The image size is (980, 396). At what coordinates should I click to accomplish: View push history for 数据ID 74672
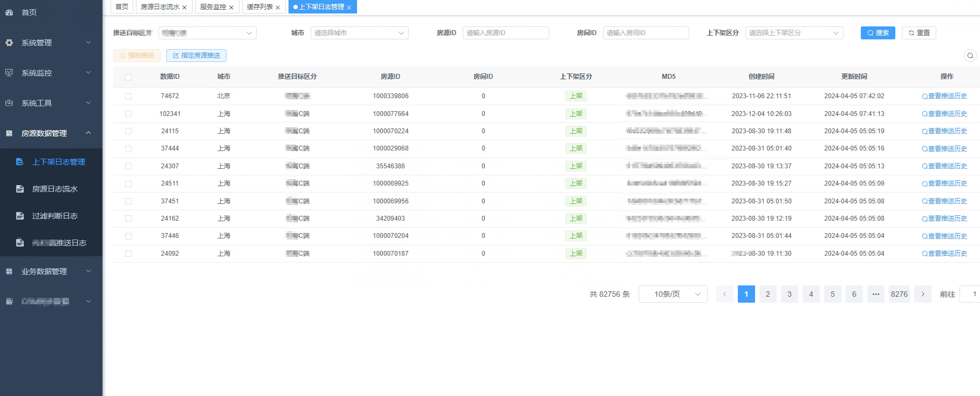point(944,96)
